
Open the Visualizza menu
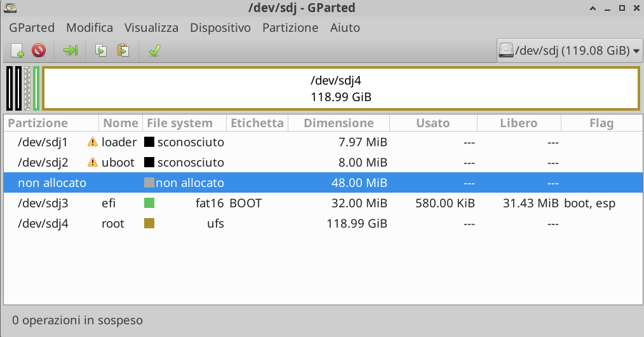pos(151,28)
